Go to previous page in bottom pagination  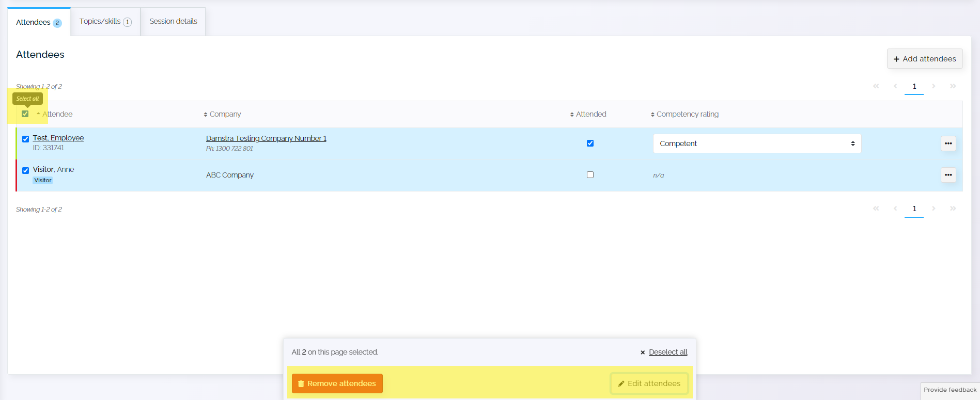(x=895, y=209)
